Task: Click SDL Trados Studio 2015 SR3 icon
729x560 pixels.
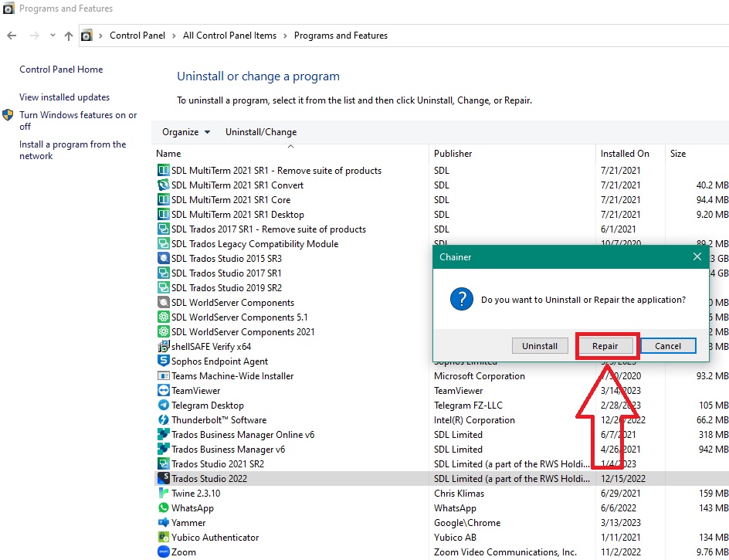Action: pyautogui.click(x=163, y=258)
